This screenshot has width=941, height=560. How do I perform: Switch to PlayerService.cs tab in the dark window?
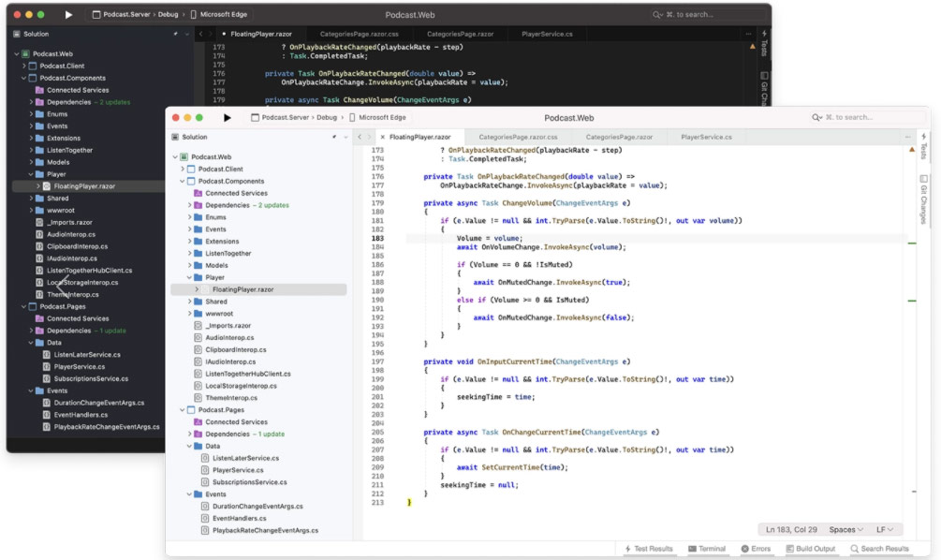point(547,35)
